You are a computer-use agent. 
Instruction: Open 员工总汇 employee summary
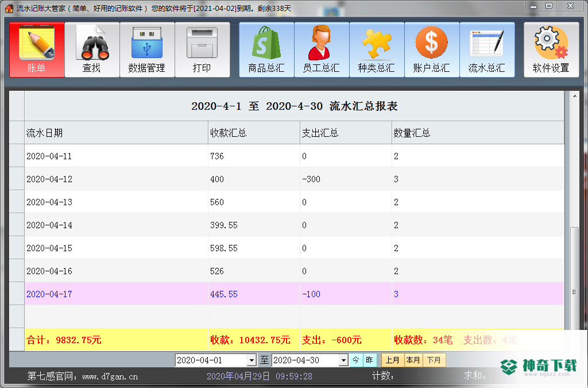322,49
